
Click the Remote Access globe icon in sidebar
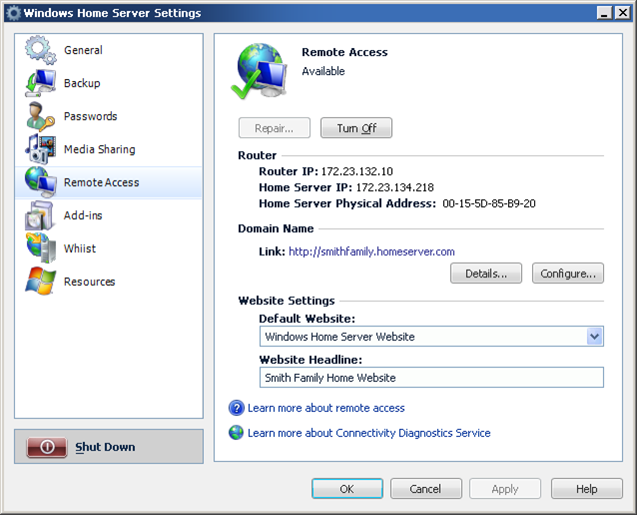coord(40,182)
